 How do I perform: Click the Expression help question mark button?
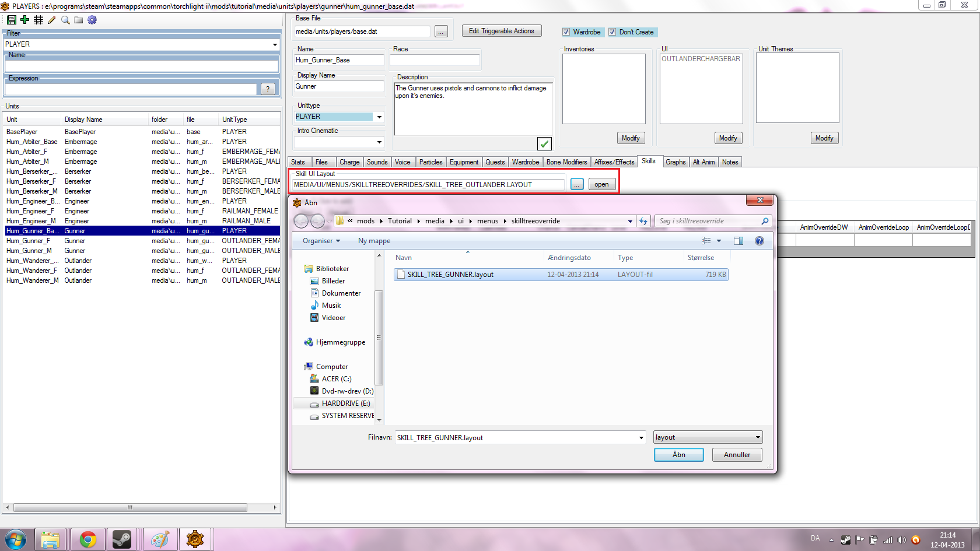268,89
